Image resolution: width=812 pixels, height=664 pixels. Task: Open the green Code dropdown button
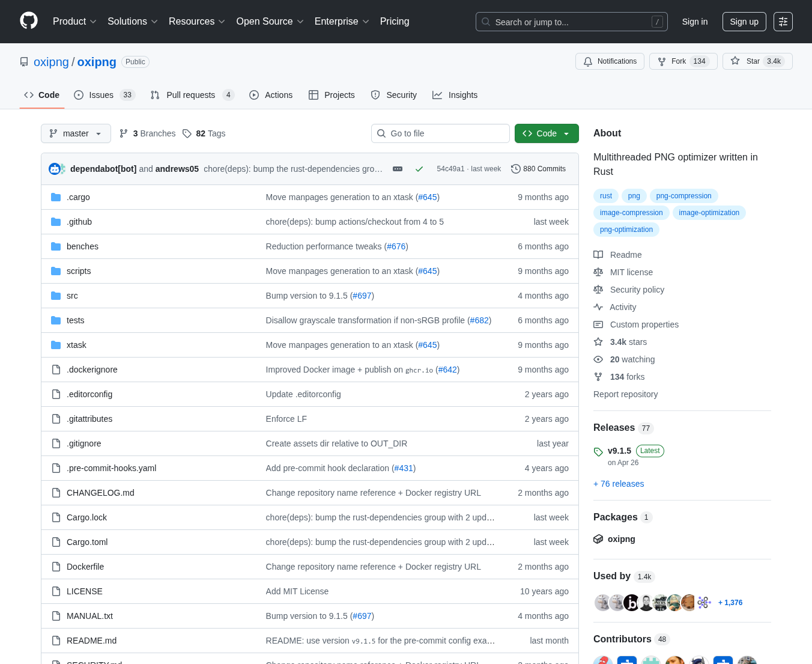547,133
